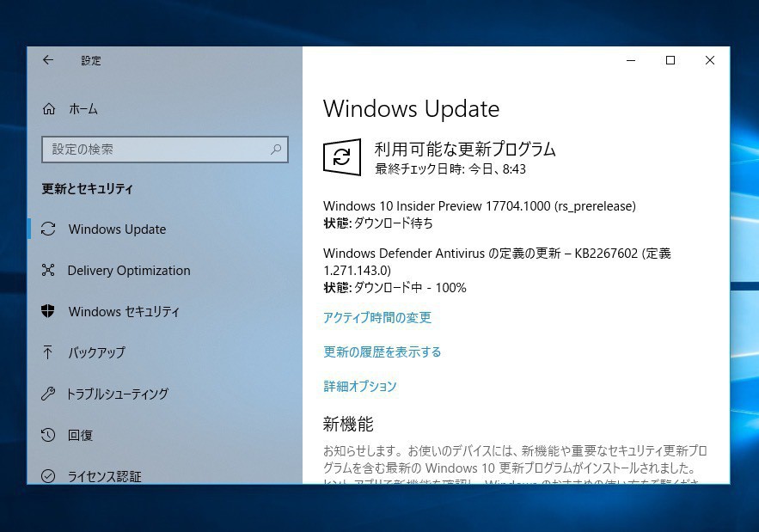This screenshot has width=759, height=532.
Task: Click the バックアップ upload arrow icon
Action: click(48, 352)
